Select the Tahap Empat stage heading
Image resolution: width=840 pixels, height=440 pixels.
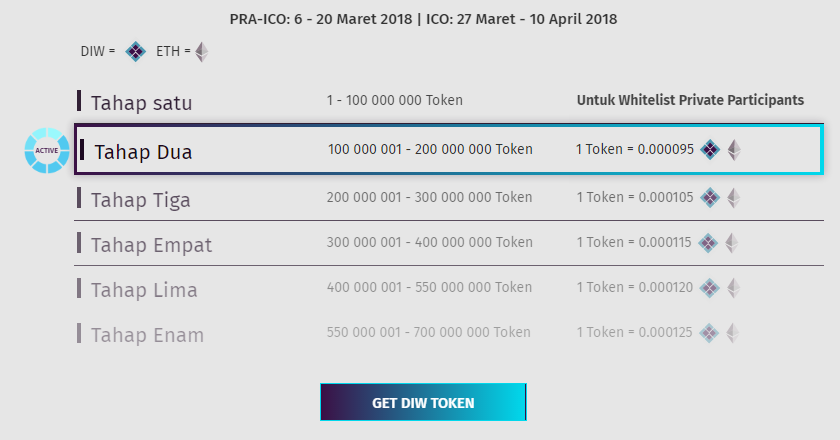152,245
